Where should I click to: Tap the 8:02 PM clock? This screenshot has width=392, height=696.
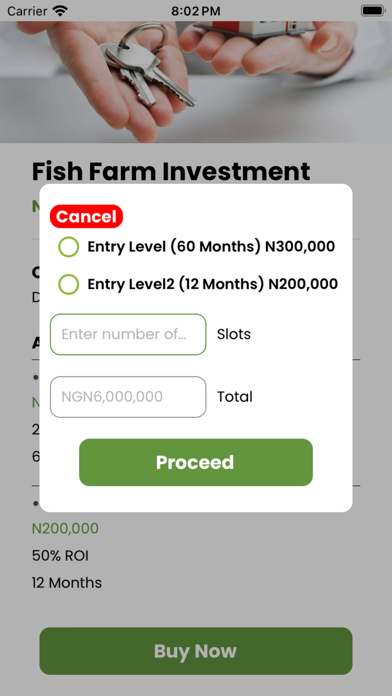[196, 11]
